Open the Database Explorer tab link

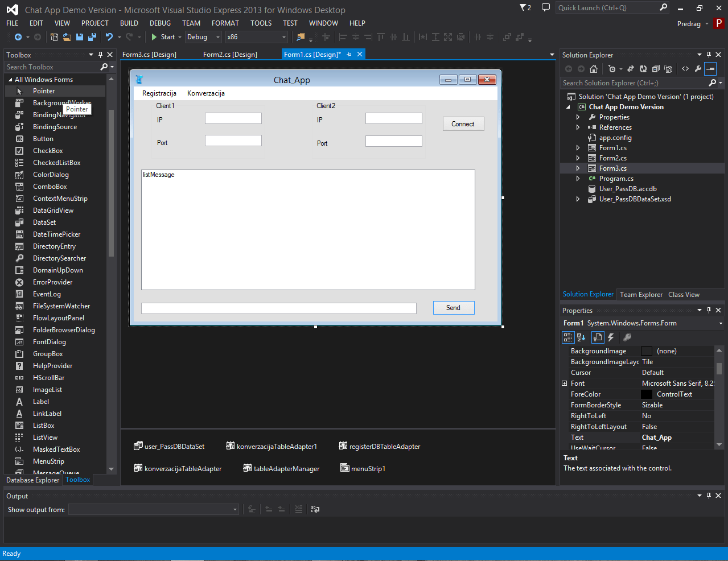[x=32, y=480]
